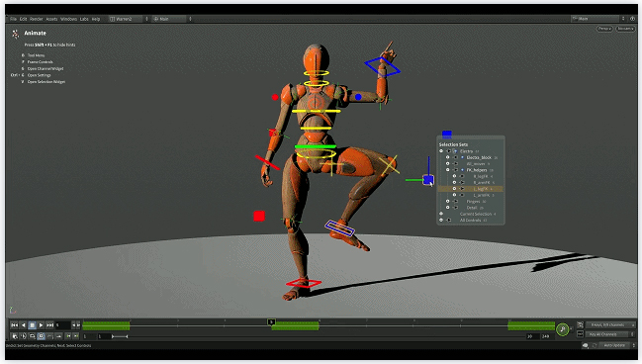The height and width of the screenshot is (364, 642).
Task: Toggle visibility eye of R_legFK set
Action: coord(454,176)
